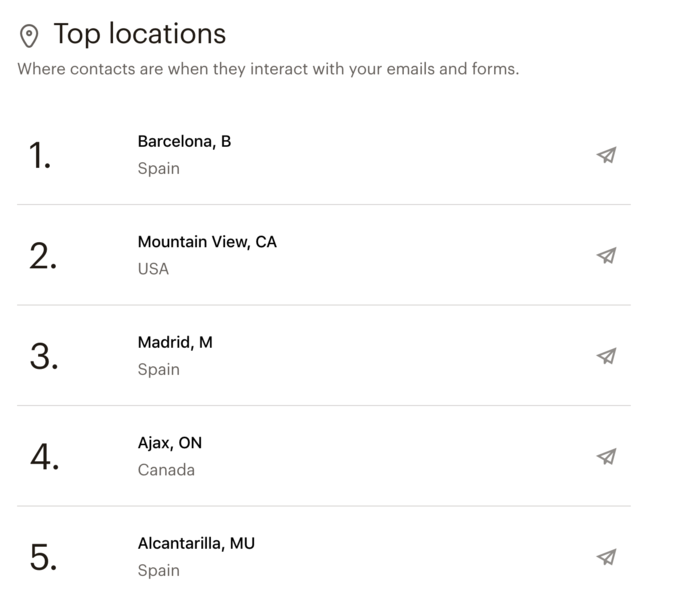Click the paper plane icon for Ajax
This screenshot has width=674, height=600.
(606, 456)
